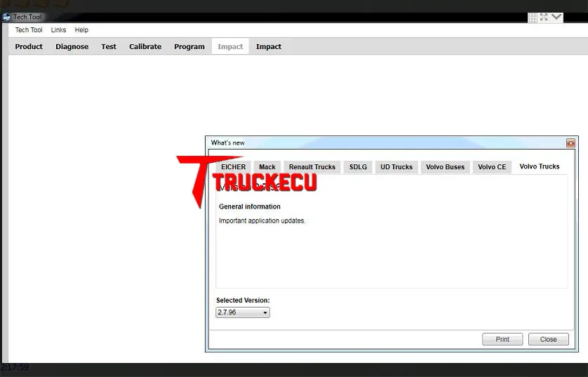Click the Print button
This screenshot has height=377, width=588.
[502, 339]
